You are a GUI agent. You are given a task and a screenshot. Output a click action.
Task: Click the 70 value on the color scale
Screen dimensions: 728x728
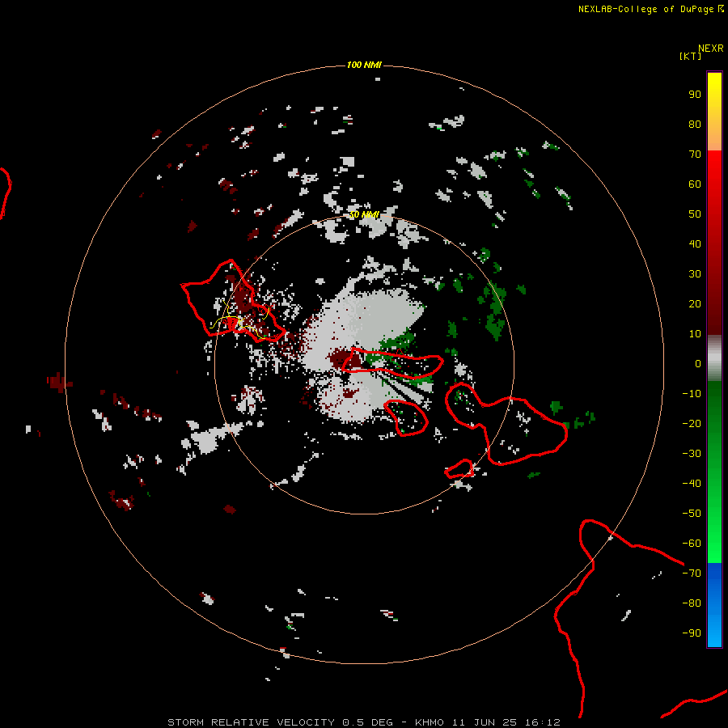point(695,154)
